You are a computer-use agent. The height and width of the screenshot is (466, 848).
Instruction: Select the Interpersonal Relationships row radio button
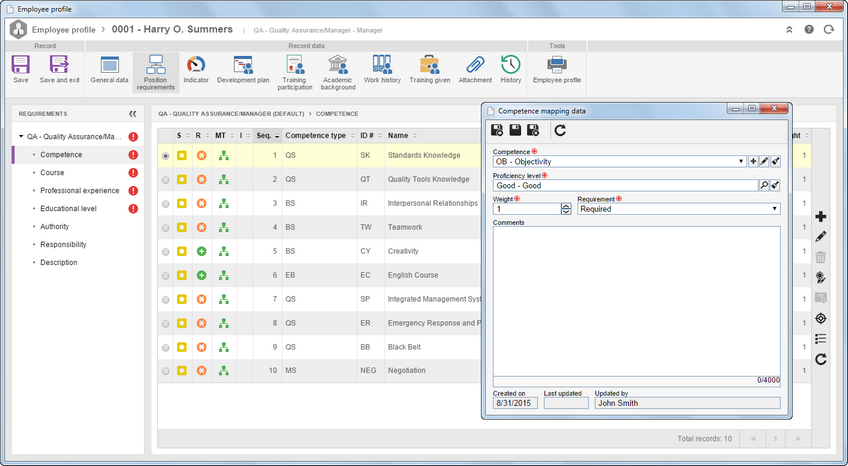165,204
